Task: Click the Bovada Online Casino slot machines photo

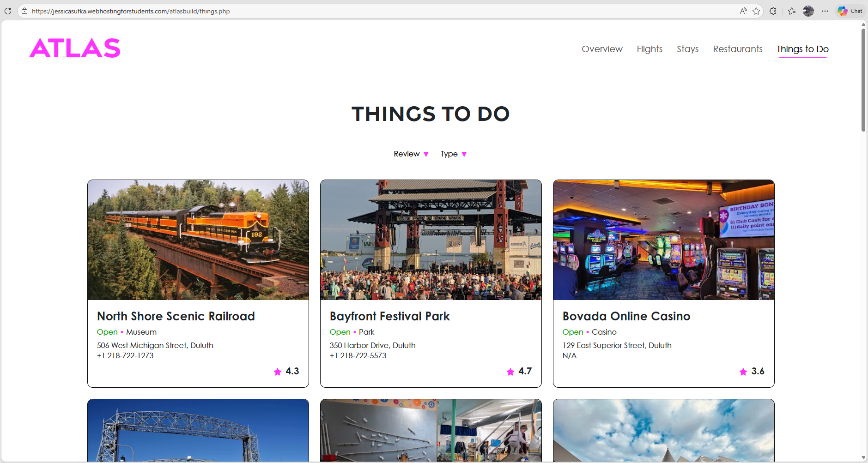Action: pos(664,240)
